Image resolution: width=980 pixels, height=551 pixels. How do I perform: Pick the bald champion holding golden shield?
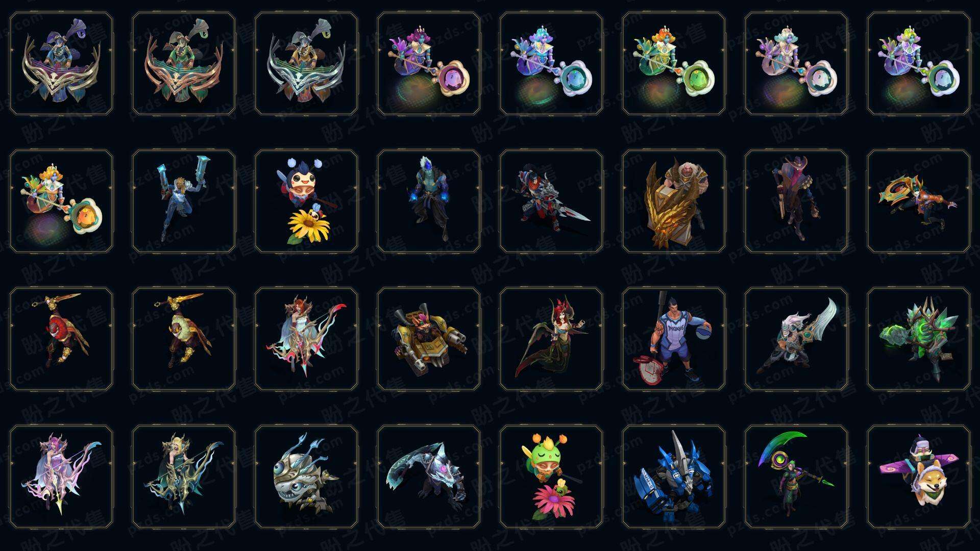pyautogui.click(x=674, y=201)
